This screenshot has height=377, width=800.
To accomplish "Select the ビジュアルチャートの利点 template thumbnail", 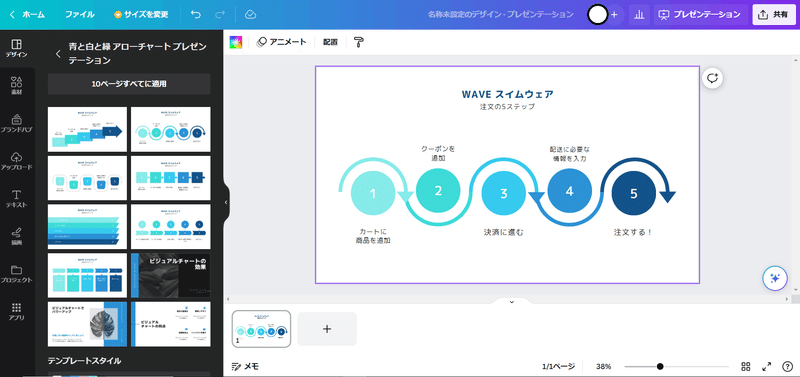I will [170, 324].
